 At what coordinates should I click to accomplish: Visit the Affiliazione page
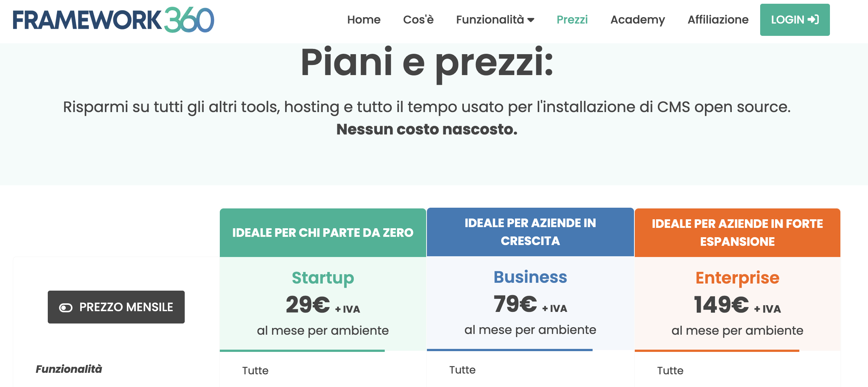[718, 20]
